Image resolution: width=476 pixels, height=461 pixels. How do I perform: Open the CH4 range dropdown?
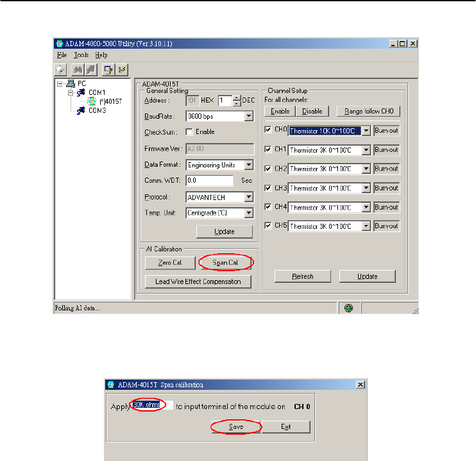click(x=366, y=207)
